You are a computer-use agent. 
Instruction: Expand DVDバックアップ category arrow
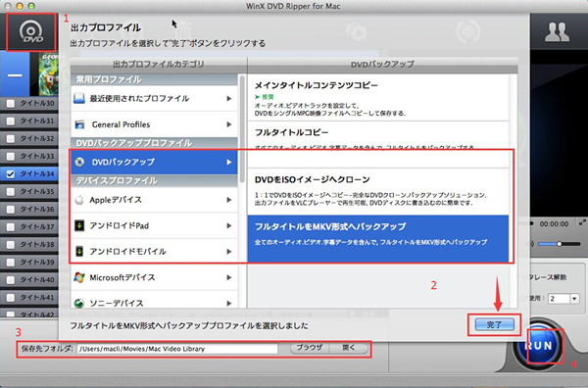point(228,162)
